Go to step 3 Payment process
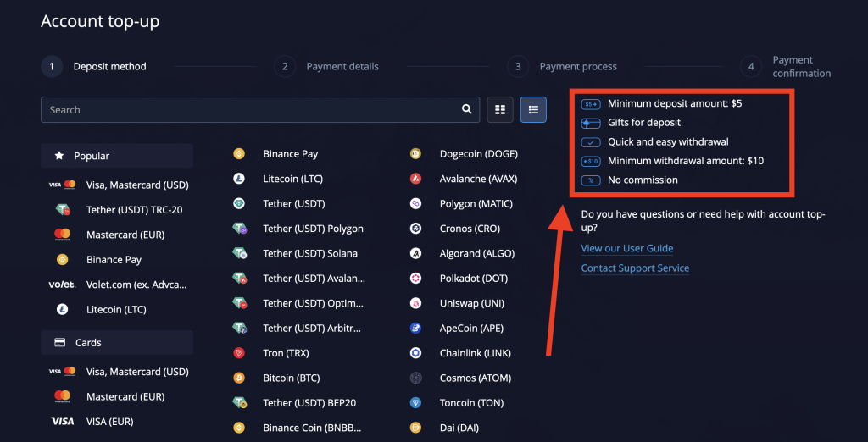The width and height of the screenshot is (868, 442). click(x=562, y=66)
